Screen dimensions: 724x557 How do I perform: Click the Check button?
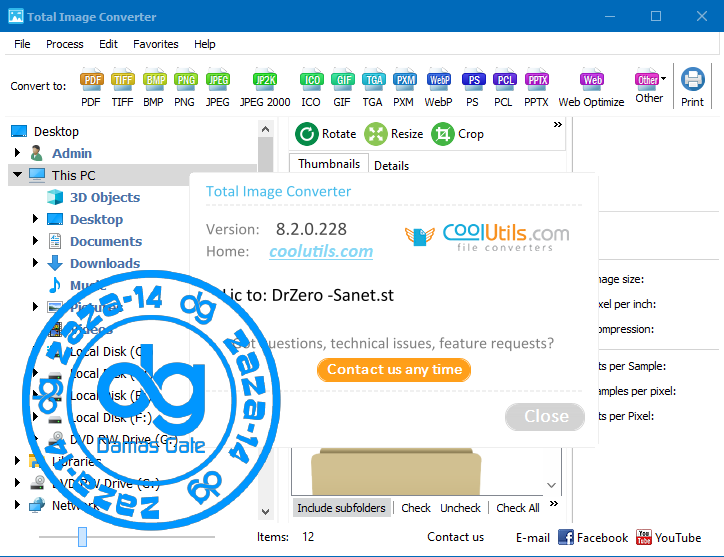(x=416, y=508)
